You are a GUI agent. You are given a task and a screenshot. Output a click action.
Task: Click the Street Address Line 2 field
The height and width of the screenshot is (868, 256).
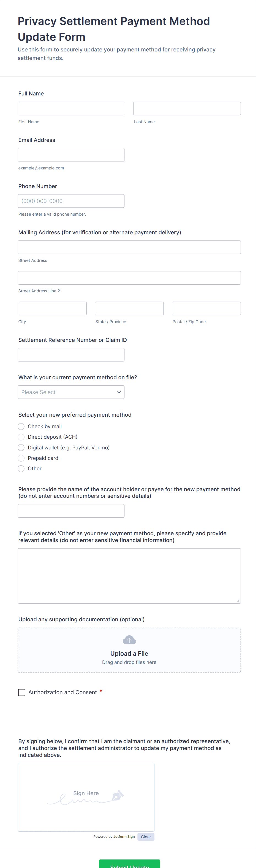click(129, 278)
